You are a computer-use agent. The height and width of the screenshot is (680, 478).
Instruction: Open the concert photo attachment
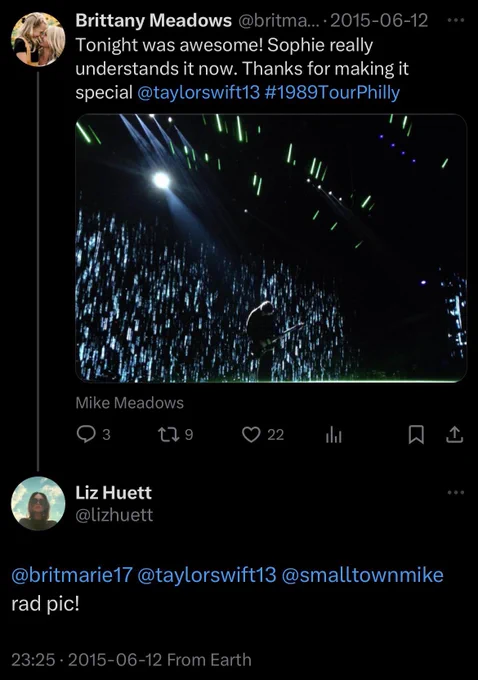271,248
